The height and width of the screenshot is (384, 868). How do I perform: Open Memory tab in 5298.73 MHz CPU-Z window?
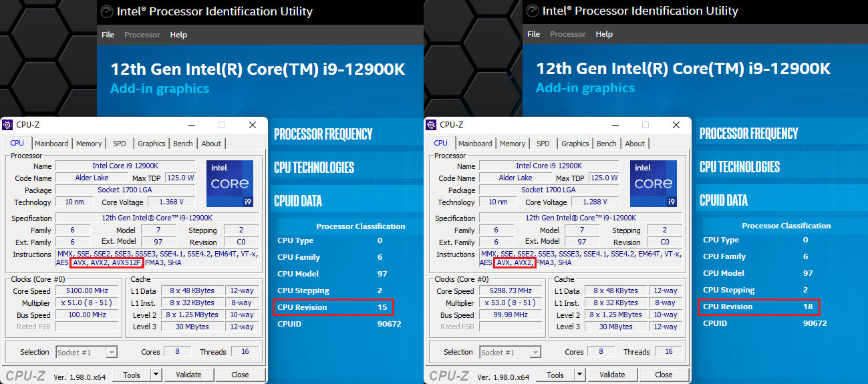[513, 144]
